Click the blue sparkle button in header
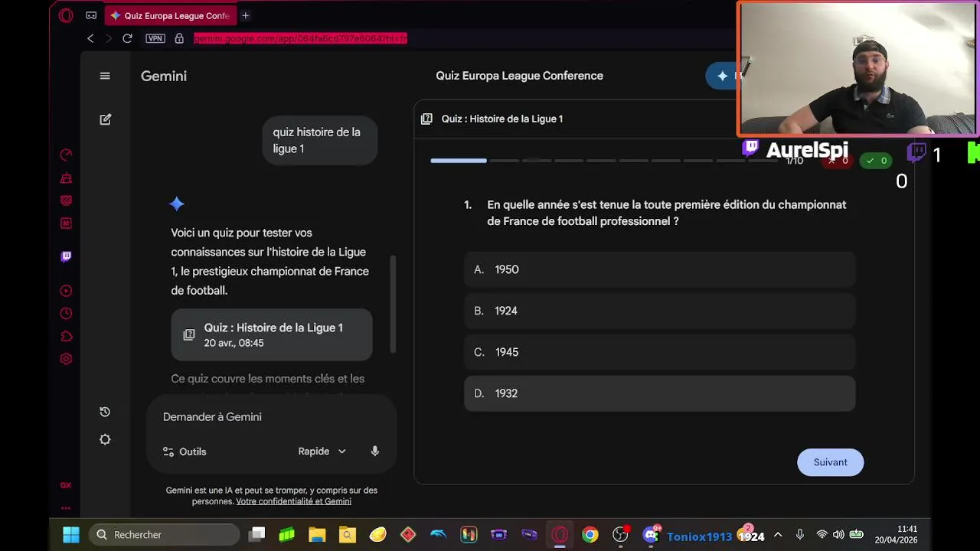 point(721,76)
